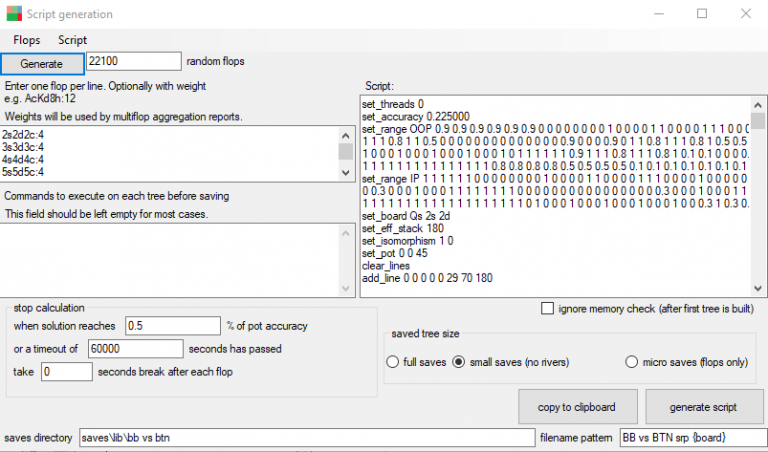
Task: Open the Flops menu
Action: [27, 40]
